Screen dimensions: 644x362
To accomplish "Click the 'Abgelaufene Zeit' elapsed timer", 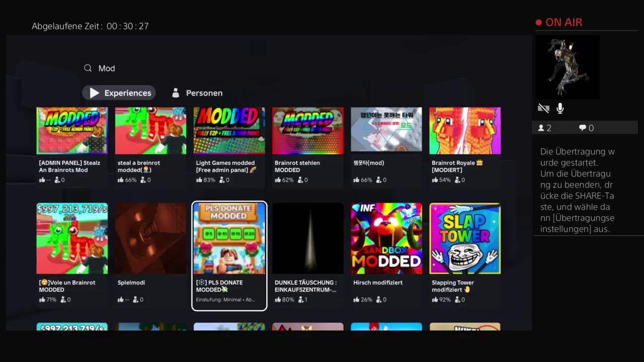I will (x=91, y=26).
